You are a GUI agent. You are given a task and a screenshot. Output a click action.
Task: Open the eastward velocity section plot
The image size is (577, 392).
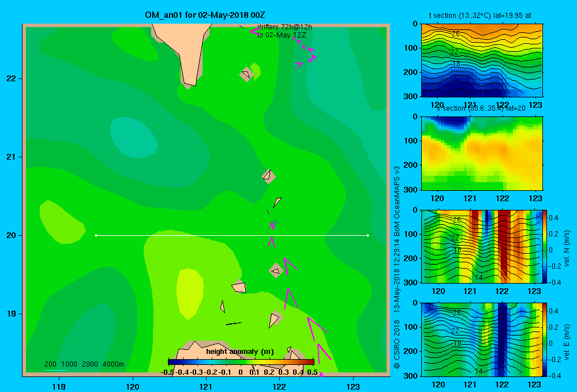click(482, 340)
